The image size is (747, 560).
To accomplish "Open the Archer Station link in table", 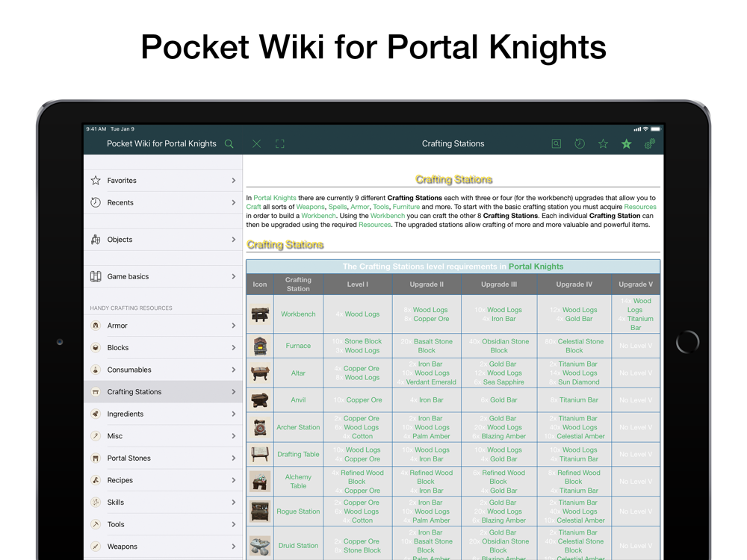I will [x=298, y=427].
